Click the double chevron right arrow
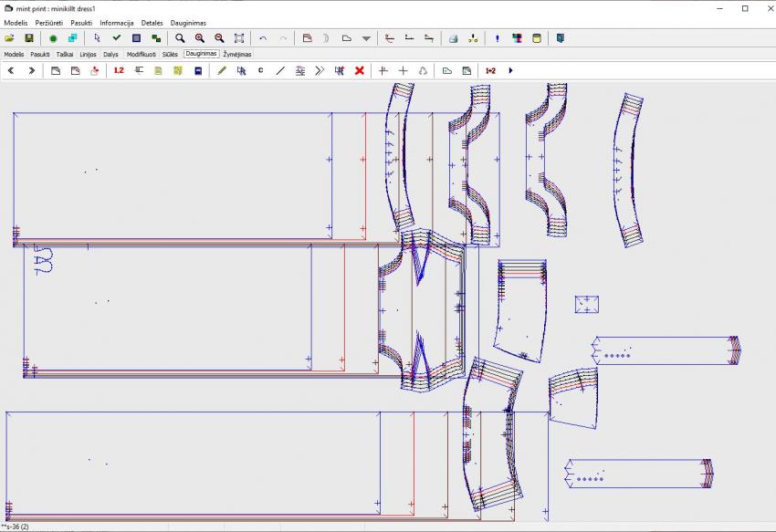Viewport: 776px width, 532px height. tap(320, 70)
